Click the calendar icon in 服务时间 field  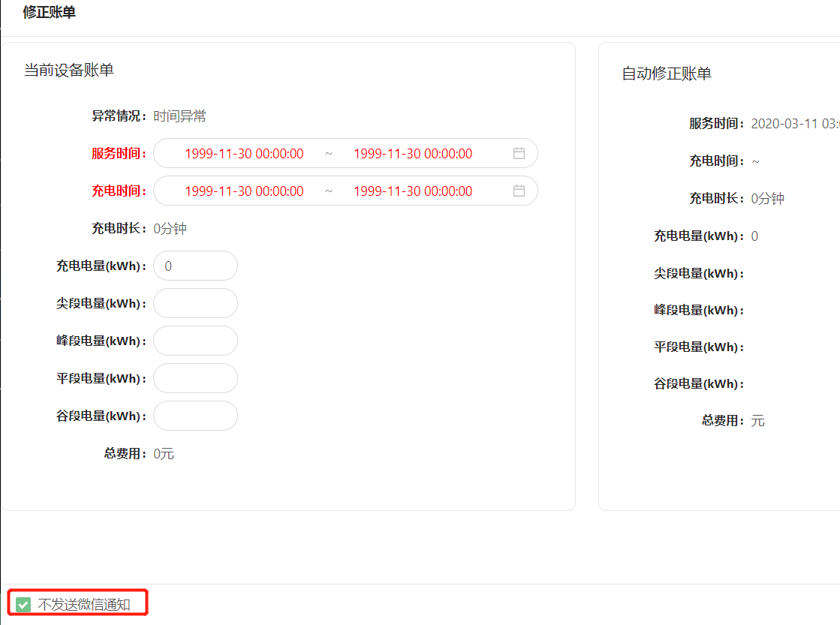(x=519, y=153)
